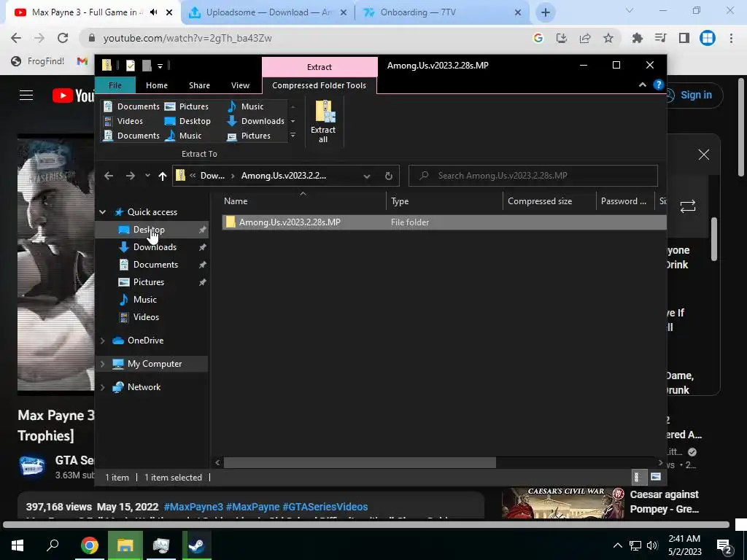This screenshot has width=747, height=560.
Task: Click the #MaxPayne3 hashtag link
Action: pyautogui.click(x=193, y=507)
